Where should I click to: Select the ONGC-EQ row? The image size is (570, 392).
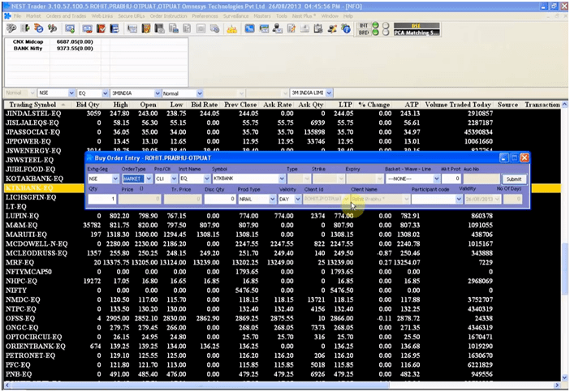[x=282, y=327]
